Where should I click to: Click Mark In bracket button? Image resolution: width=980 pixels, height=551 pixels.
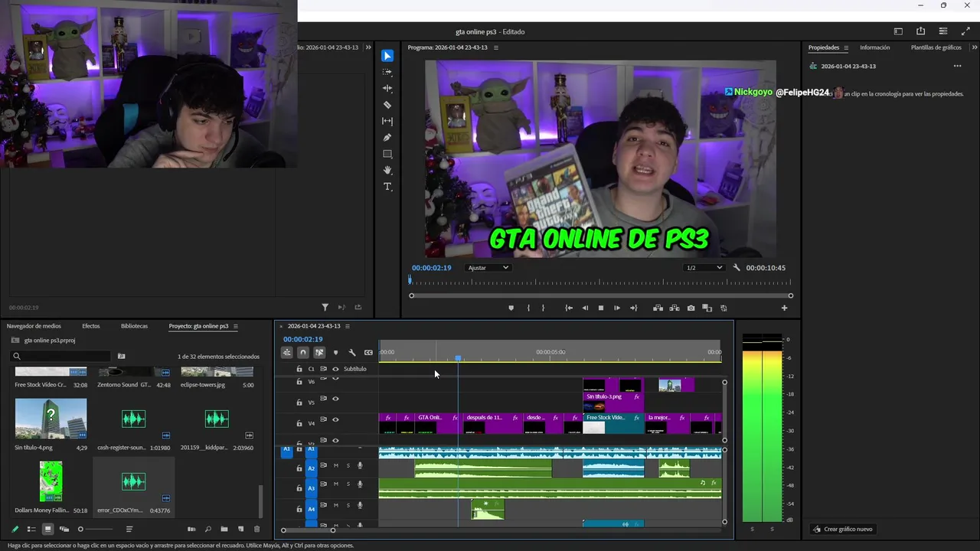(x=528, y=308)
